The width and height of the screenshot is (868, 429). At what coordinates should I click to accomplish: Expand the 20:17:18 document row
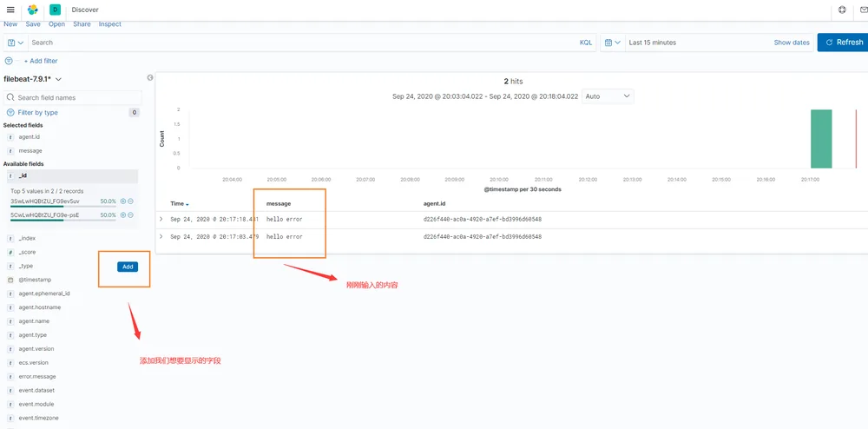click(161, 219)
